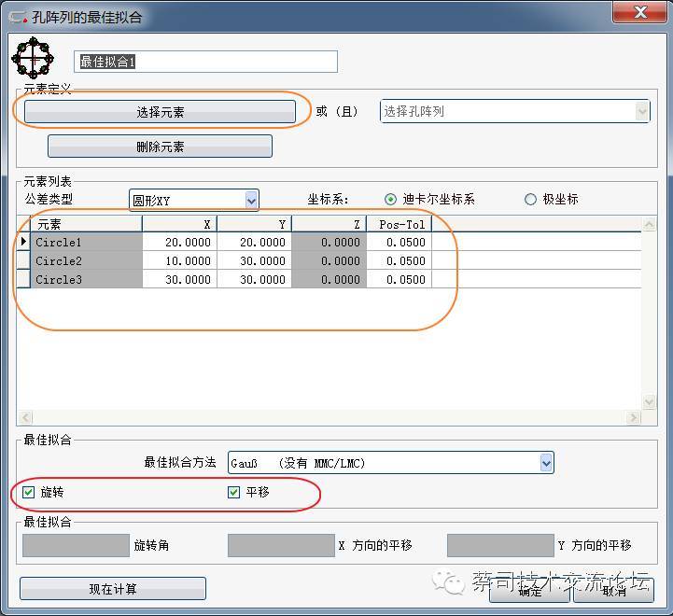673x616 pixels.
Task: Open the 最佳拟合方法 Gauß dropdown
Action: (390, 463)
